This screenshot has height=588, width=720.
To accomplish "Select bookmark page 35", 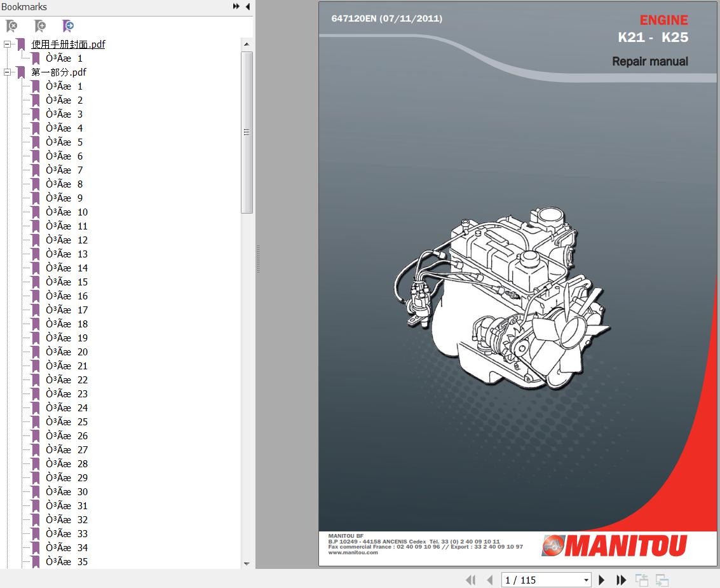I will point(67,562).
